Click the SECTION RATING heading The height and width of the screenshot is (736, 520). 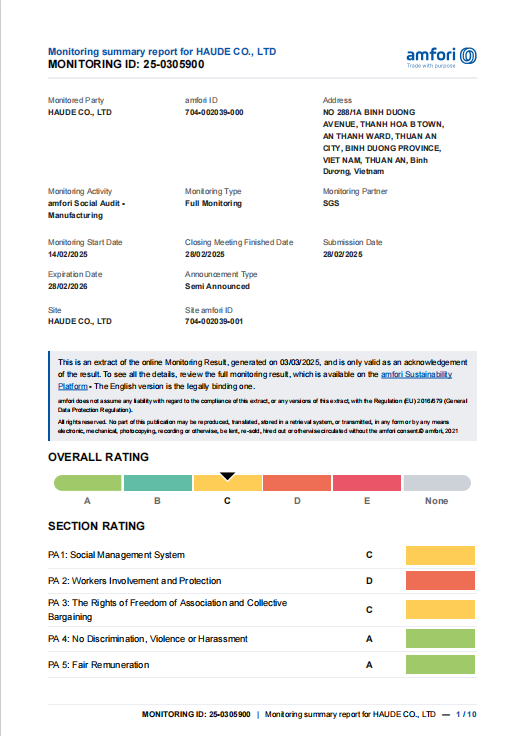click(x=96, y=526)
